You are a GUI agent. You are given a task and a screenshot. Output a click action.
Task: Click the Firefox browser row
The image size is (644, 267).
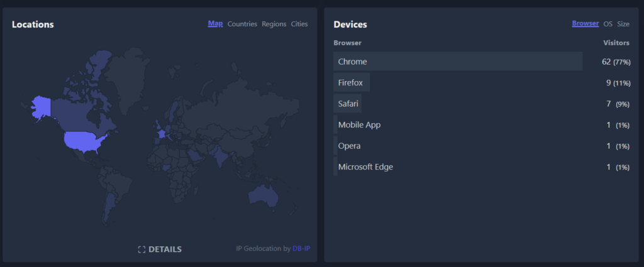[x=481, y=82]
